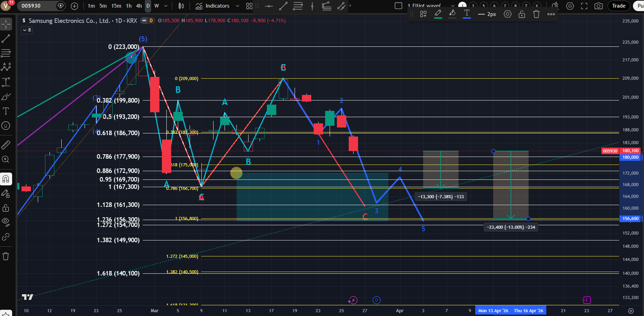Viewport: 644px width, 316px height.
Task: Click the zoom in magnifier tool
Action: [x=6, y=159]
